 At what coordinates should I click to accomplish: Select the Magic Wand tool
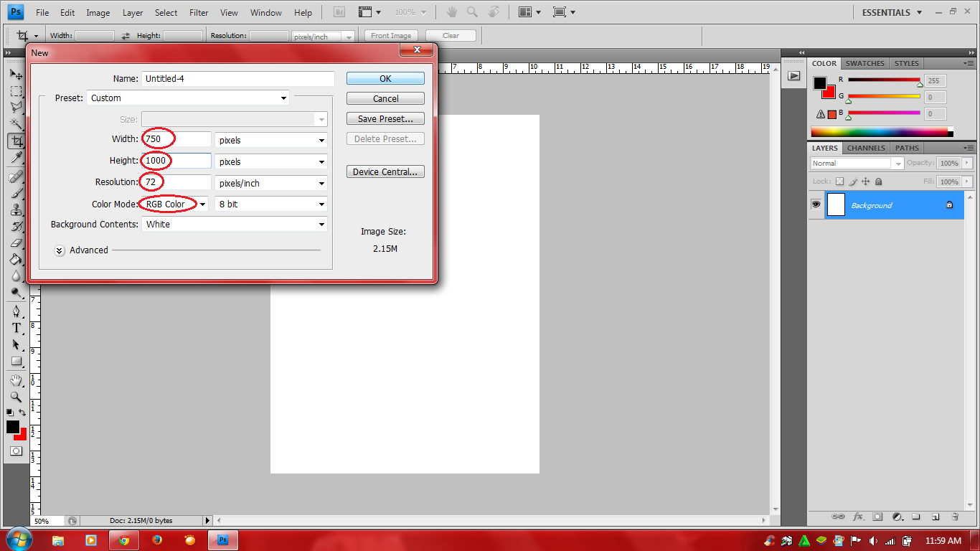[16, 124]
